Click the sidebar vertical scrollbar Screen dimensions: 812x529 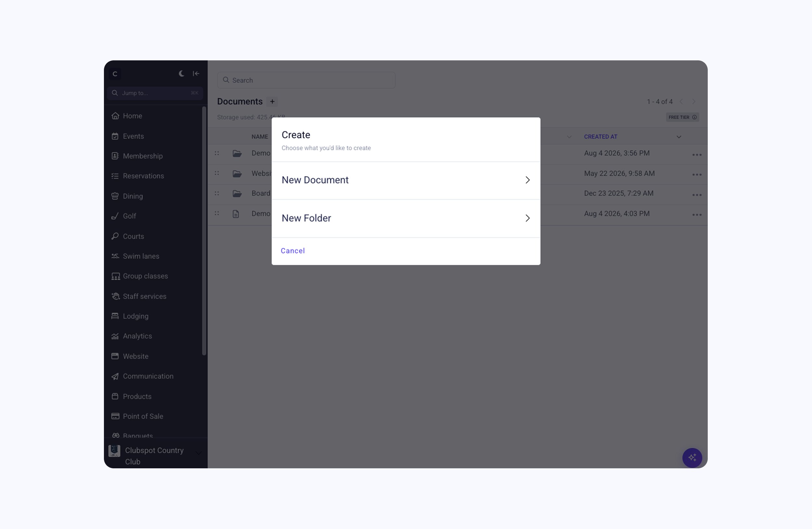click(x=204, y=231)
